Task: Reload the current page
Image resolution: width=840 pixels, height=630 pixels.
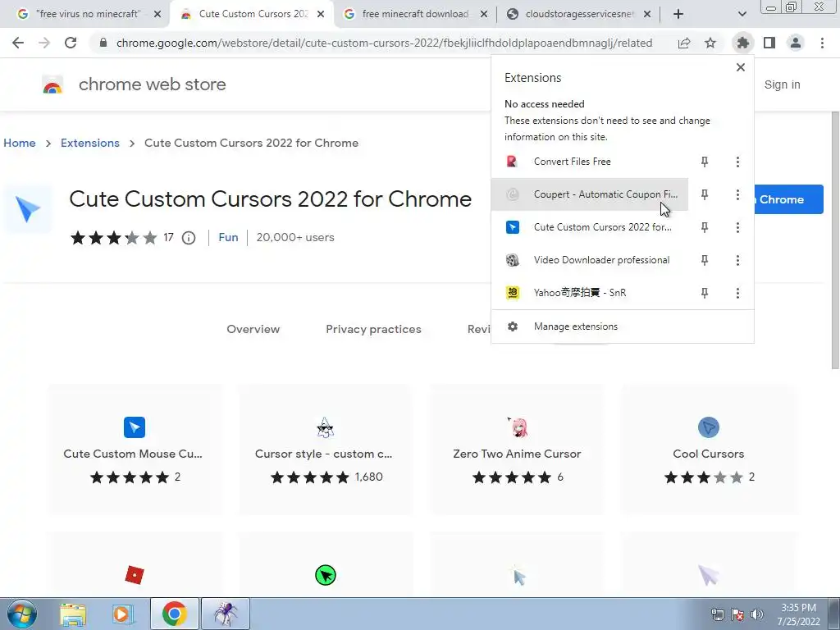Action: (x=71, y=43)
